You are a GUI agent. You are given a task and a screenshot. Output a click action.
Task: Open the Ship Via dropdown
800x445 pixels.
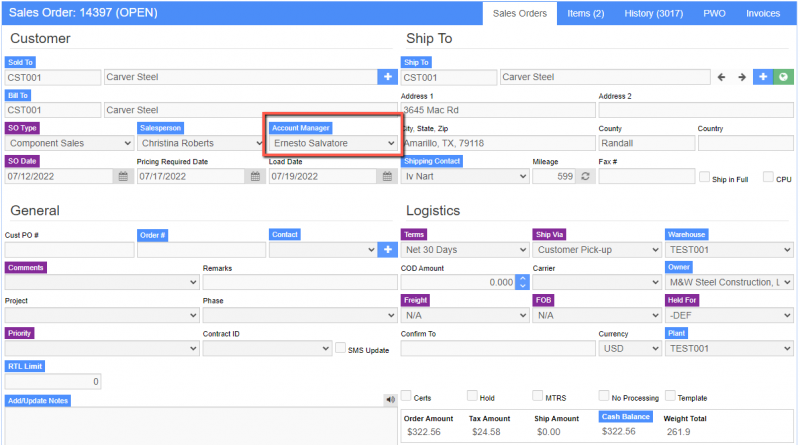(x=596, y=249)
